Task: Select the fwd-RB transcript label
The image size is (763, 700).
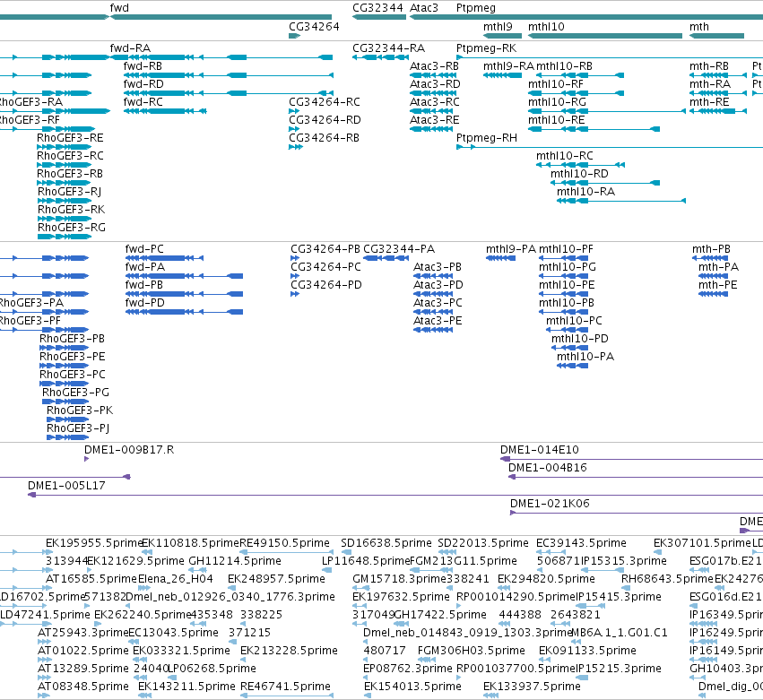Action: point(143,66)
